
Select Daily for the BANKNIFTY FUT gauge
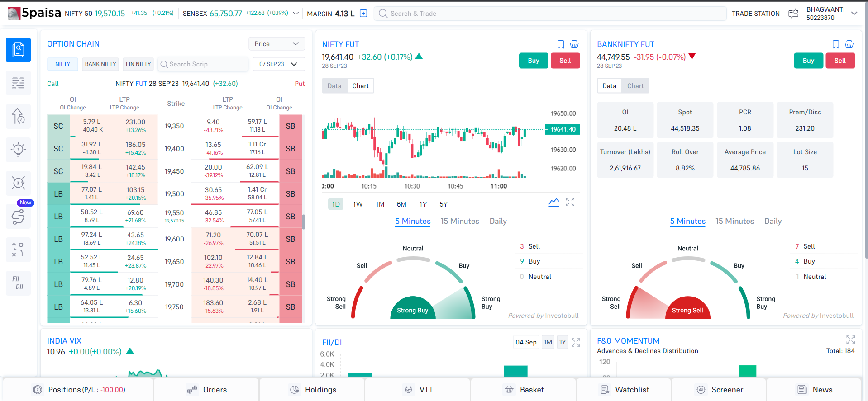click(773, 221)
